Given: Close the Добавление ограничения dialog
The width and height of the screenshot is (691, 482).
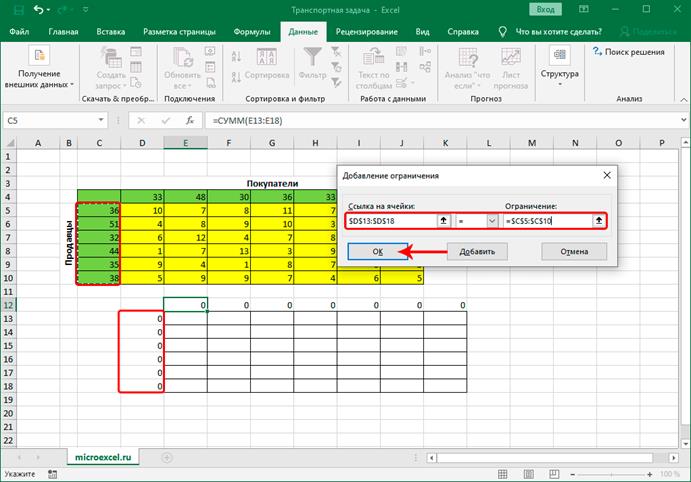Looking at the screenshot, I should [607, 175].
